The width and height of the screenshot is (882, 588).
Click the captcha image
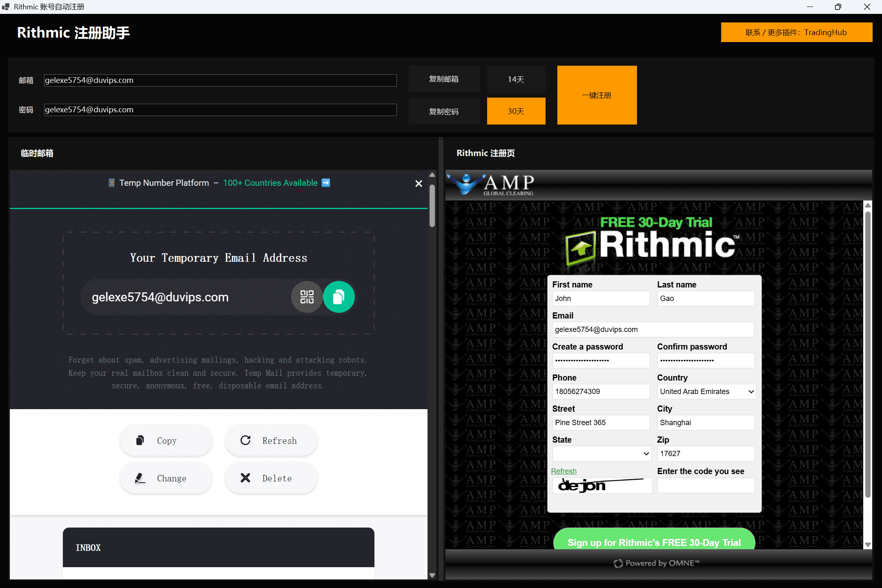click(602, 486)
